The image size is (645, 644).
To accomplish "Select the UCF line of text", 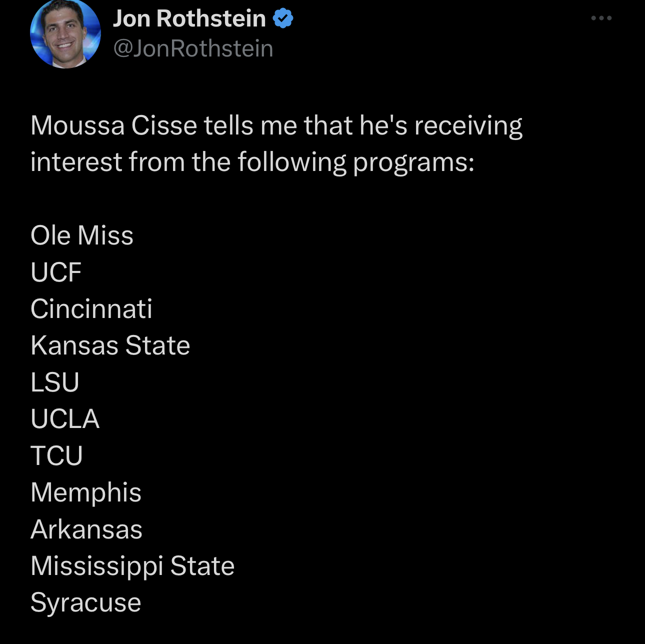I will coord(56,272).
